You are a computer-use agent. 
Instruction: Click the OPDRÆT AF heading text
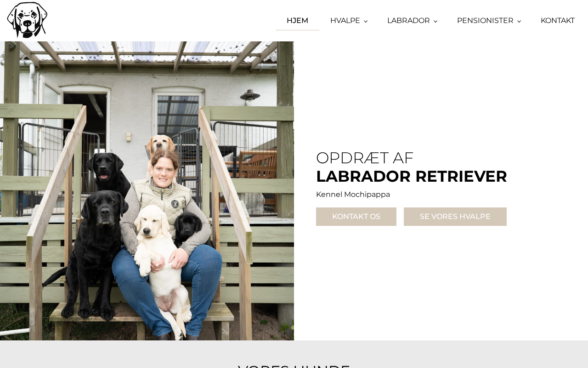point(365,158)
